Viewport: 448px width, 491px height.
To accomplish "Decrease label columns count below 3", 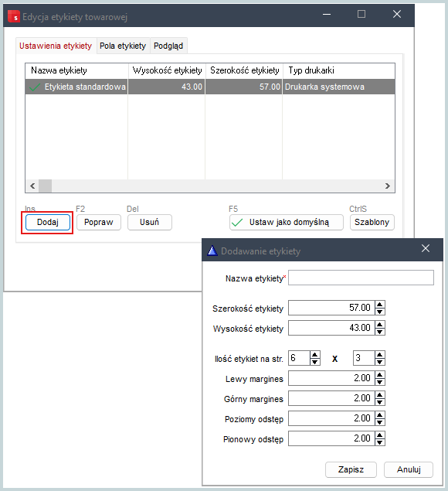I will (x=380, y=362).
